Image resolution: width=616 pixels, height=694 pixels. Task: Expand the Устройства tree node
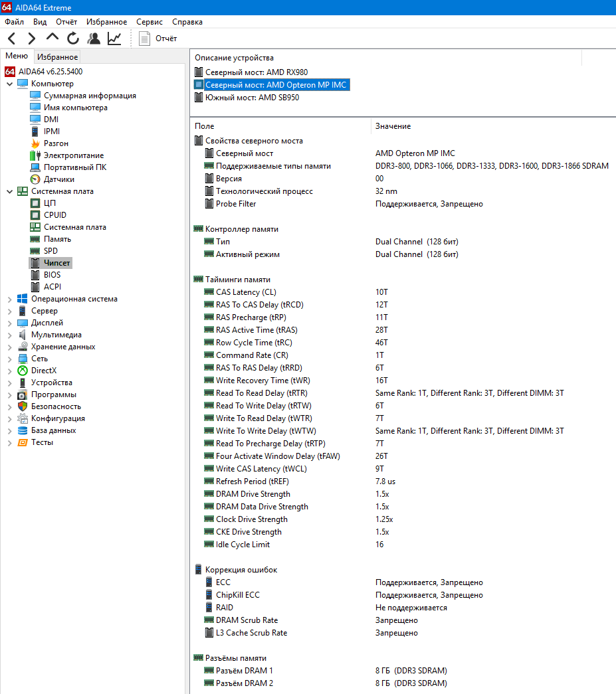tap(10, 383)
